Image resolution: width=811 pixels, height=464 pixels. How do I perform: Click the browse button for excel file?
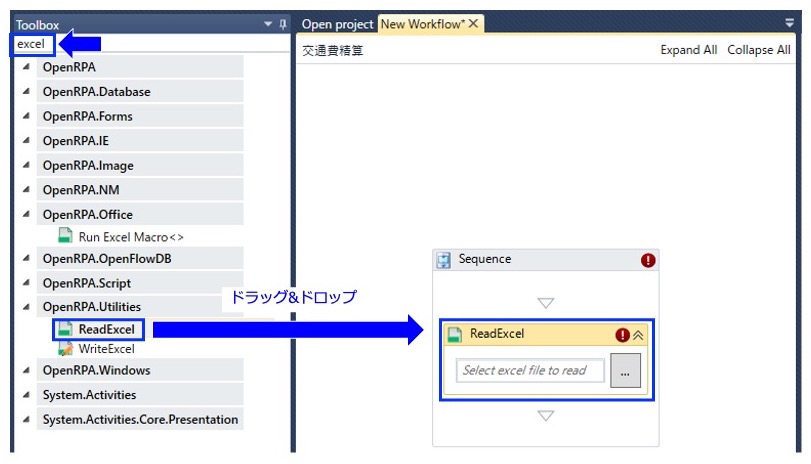625,370
